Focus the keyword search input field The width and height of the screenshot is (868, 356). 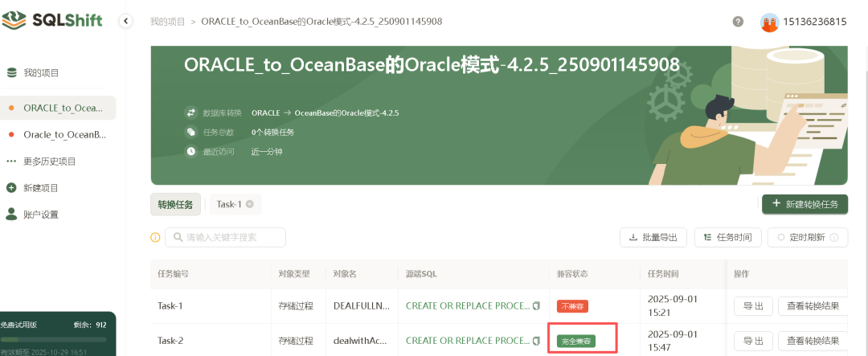225,237
